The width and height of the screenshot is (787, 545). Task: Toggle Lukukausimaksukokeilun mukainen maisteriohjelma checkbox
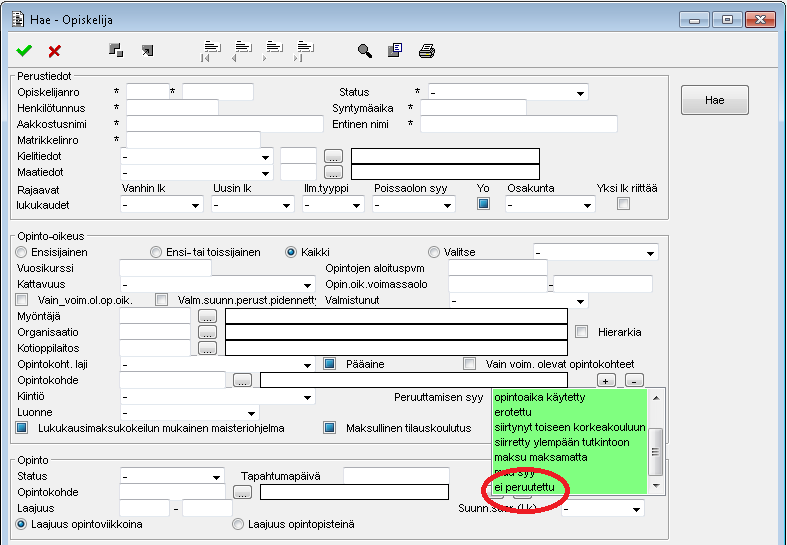tap(22, 428)
